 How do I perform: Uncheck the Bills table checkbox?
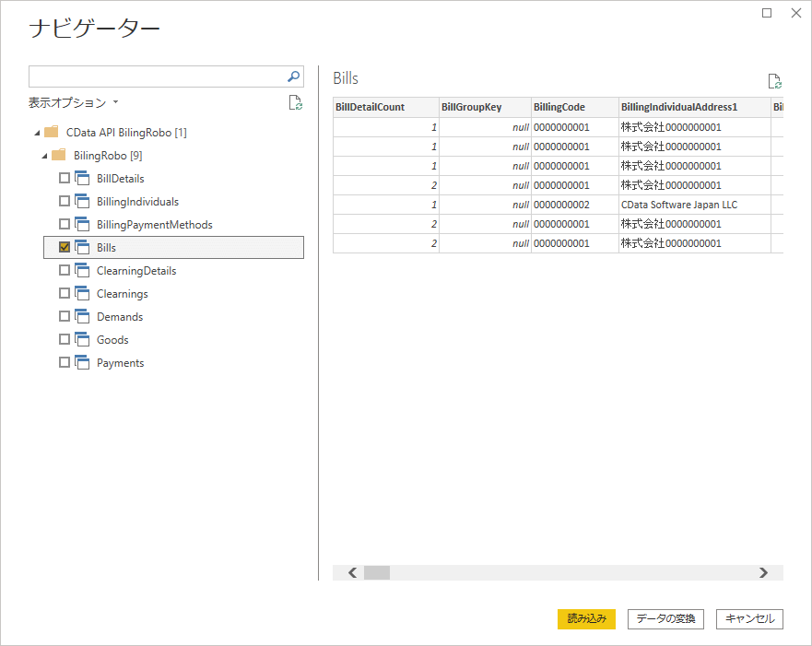click(x=65, y=247)
